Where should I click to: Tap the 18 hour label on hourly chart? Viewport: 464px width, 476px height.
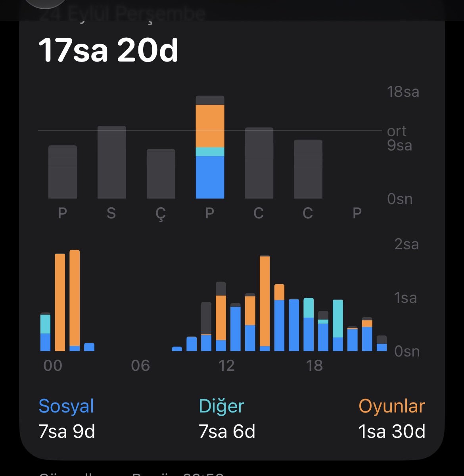(314, 366)
